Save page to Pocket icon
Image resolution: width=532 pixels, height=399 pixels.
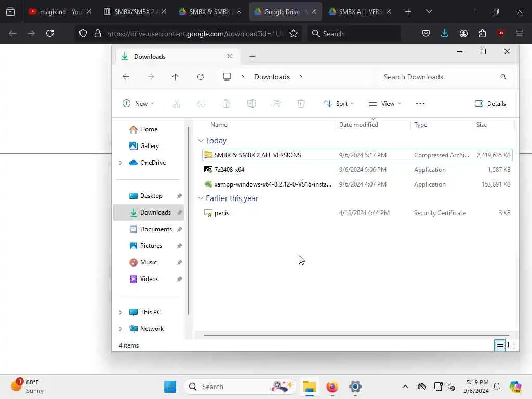(x=426, y=33)
